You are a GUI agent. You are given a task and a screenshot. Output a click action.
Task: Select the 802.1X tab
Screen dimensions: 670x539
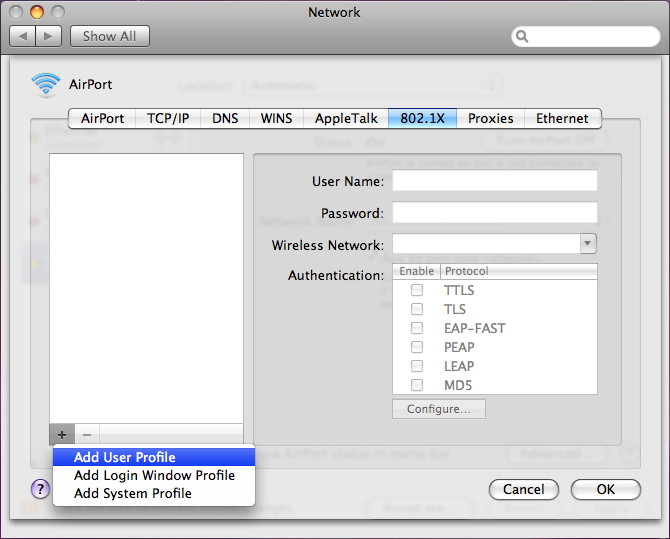(x=422, y=118)
